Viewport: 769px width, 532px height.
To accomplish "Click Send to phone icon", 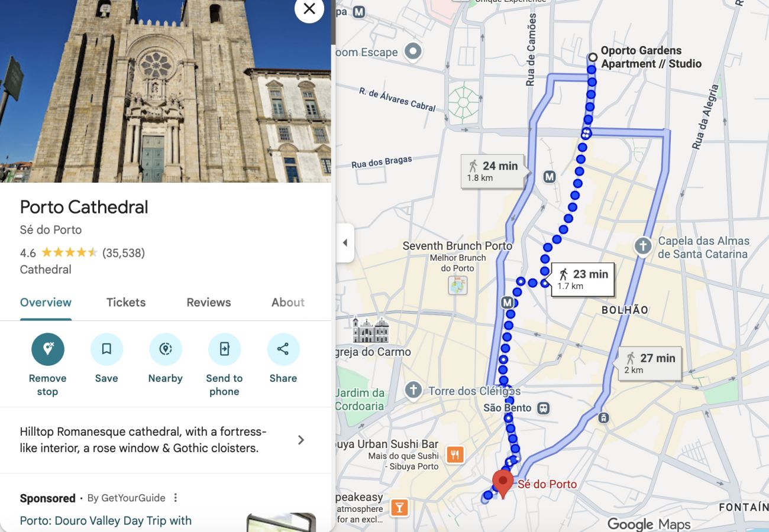I will (x=224, y=349).
